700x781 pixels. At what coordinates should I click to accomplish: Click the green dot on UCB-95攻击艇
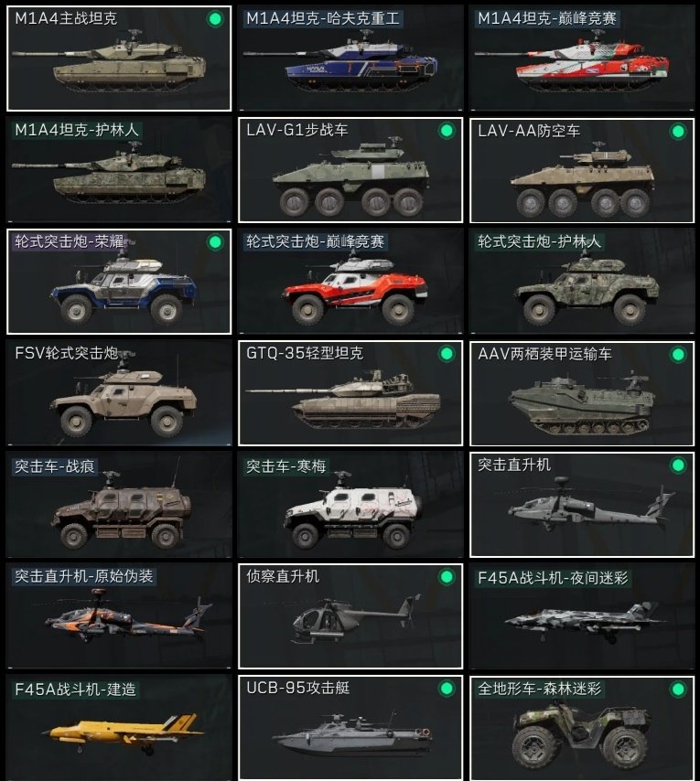coord(447,689)
